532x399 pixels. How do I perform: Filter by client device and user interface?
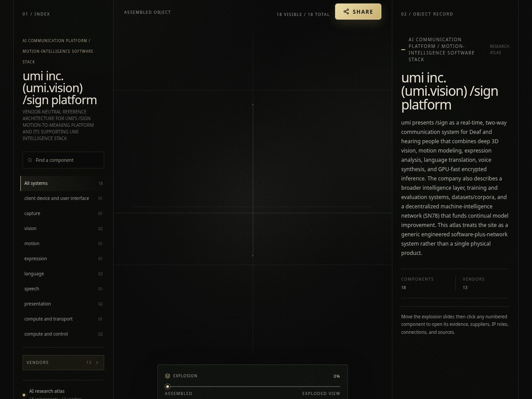(63, 199)
